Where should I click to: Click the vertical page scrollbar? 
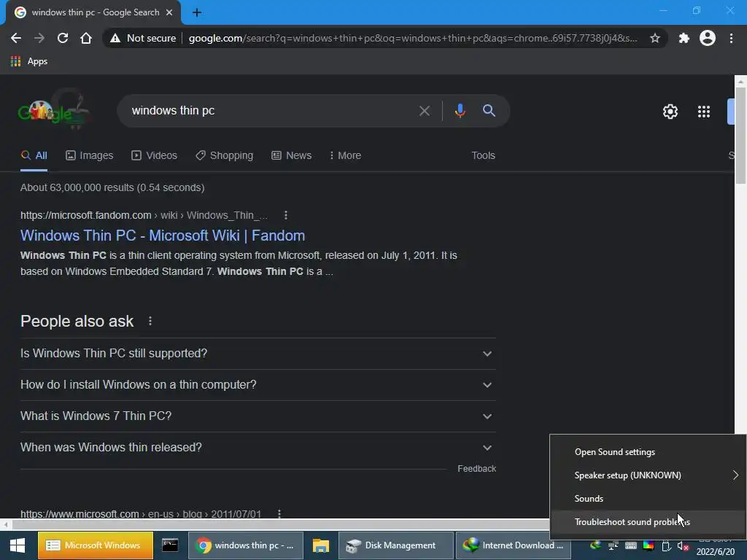click(x=740, y=136)
